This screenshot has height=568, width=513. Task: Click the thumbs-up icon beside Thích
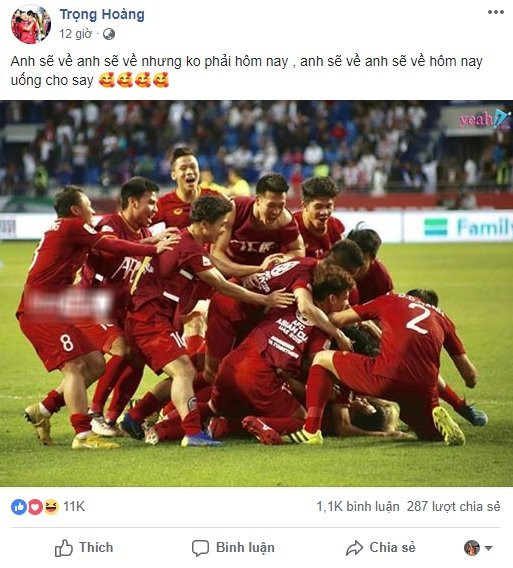click(64, 548)
